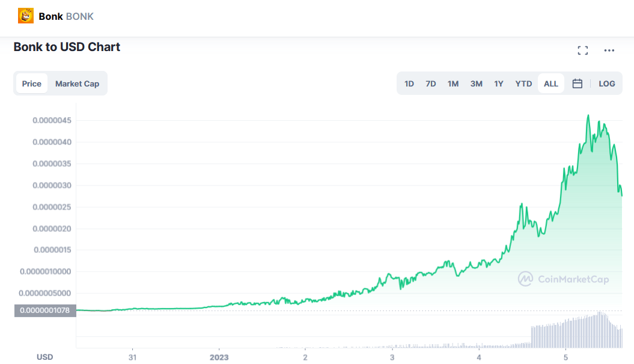Open the three-dot more options menu
Viewport: 634px width, 364px height.
609,50
